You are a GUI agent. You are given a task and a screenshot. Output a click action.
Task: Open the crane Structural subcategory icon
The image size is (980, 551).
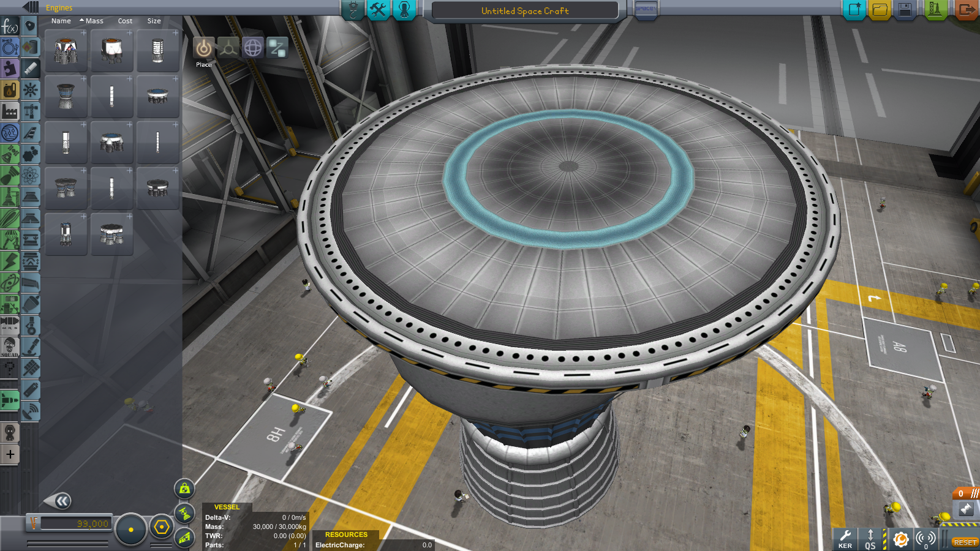31,111
